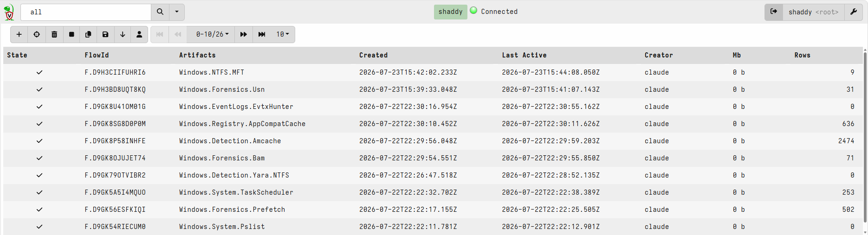The height and width of the screenshot is (235, 868).
Task: Click Windows.Detection.Amcache artifact cell
Action: pos(230,141)
